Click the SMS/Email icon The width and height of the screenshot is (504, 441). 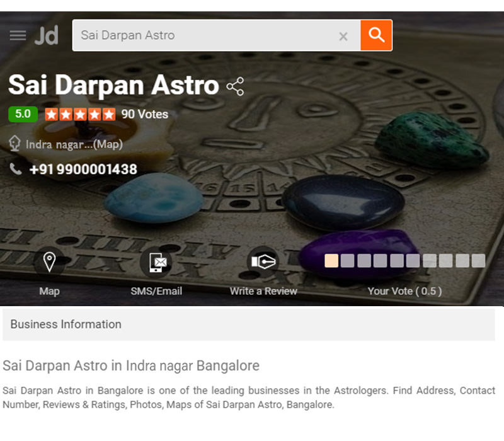point(156,262)
